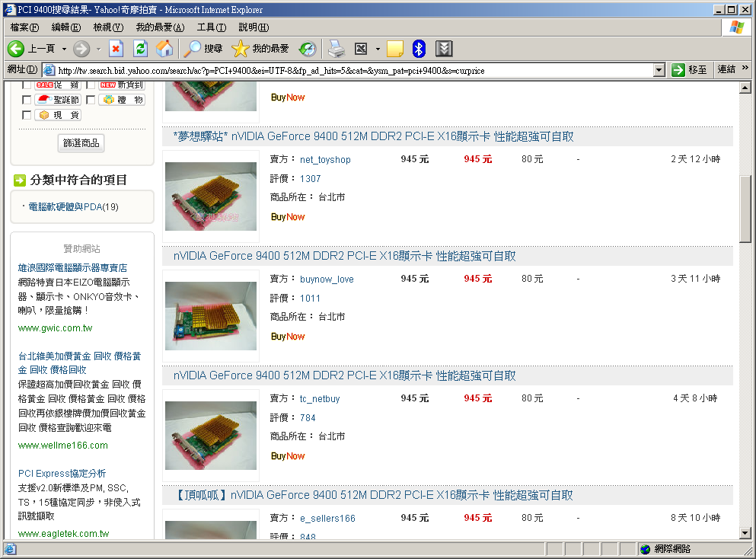This screenshot has height=559, width=756.
Task: Check the 禮物 filter checkbox
Action: pyautogui.click(x=91, y=100)
